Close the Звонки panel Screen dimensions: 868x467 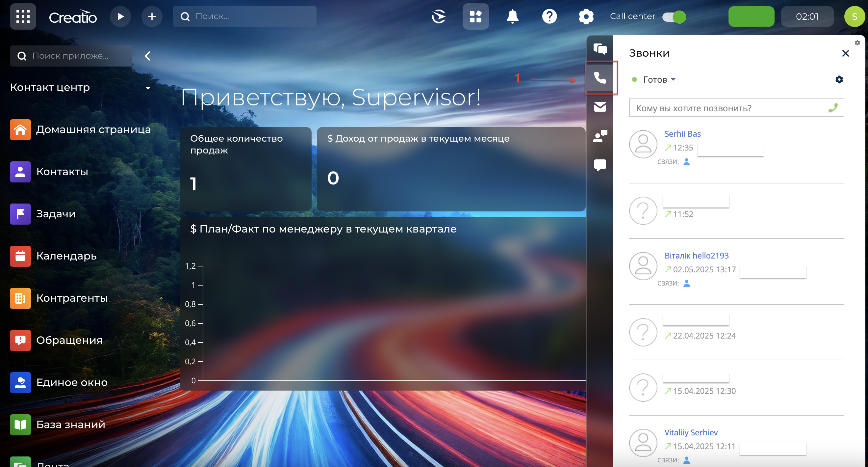(845, 53)
